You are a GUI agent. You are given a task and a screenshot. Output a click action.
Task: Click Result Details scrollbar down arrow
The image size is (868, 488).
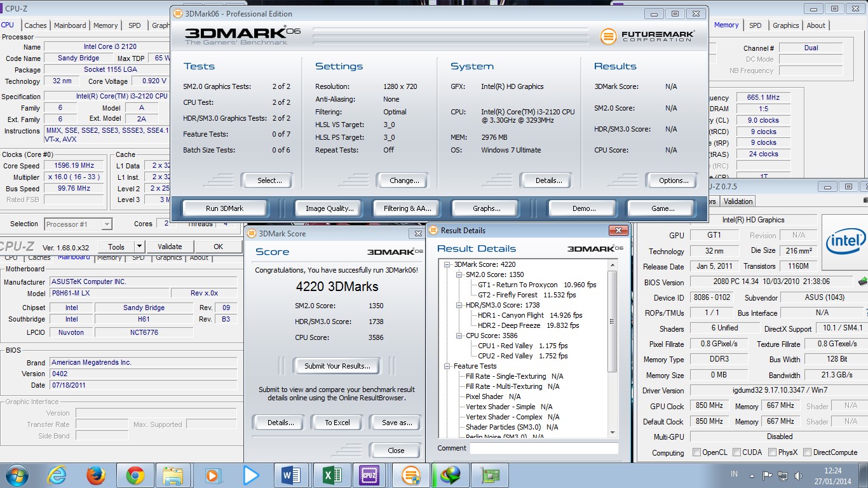click(613, 432)
